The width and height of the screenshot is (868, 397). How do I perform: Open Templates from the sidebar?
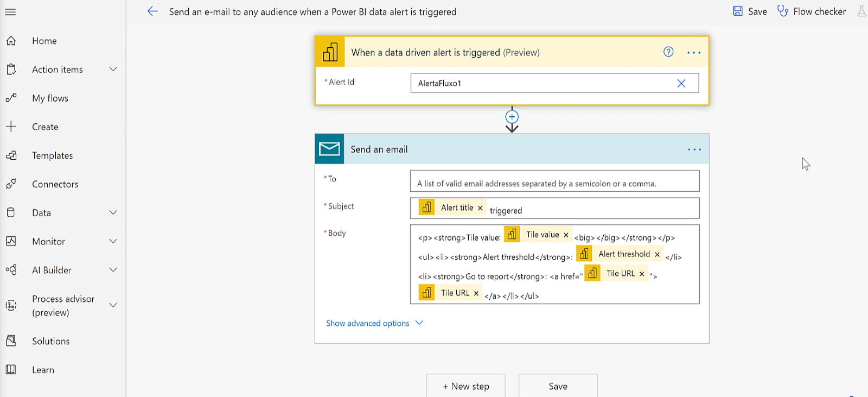52,155
